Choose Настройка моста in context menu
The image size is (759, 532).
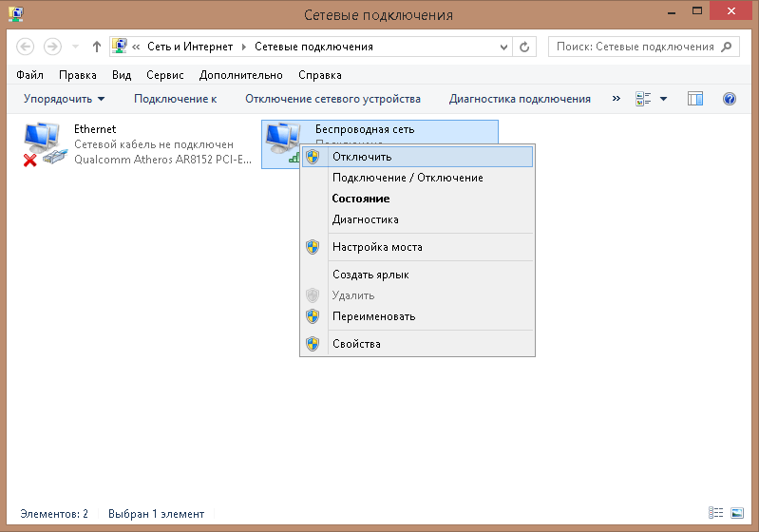(417, 247)
